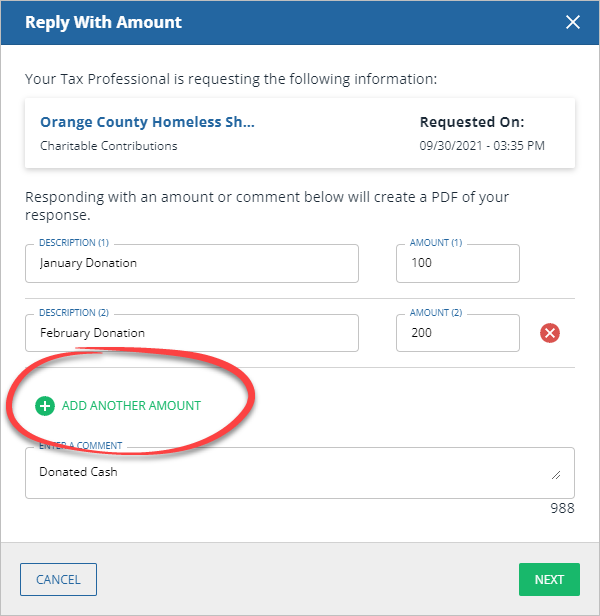The width and height of the screenshot is (600, 616).
Task: Click the green plus icon
Action: tap(45, 406)
